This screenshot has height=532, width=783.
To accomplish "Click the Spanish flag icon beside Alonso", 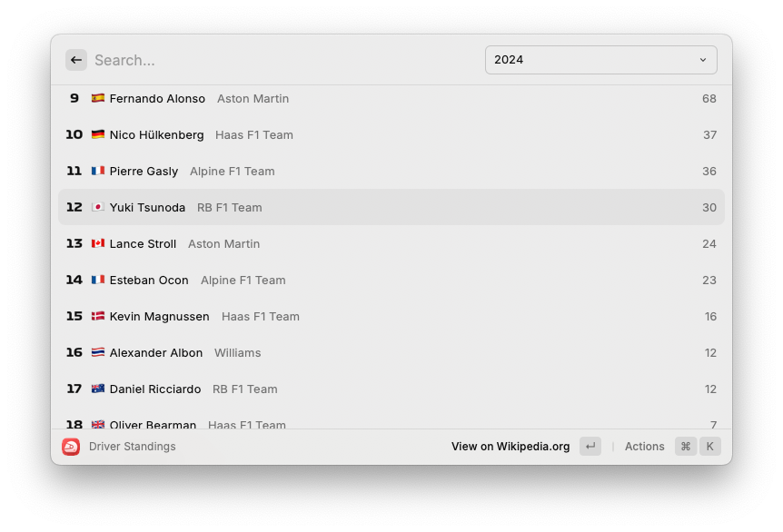I will click(98, 98).
